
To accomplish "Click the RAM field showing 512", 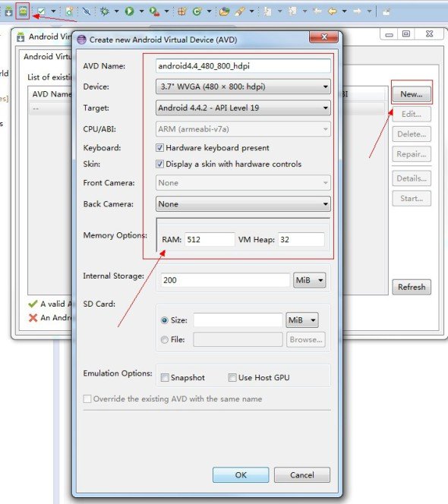I will pos(210,239).
